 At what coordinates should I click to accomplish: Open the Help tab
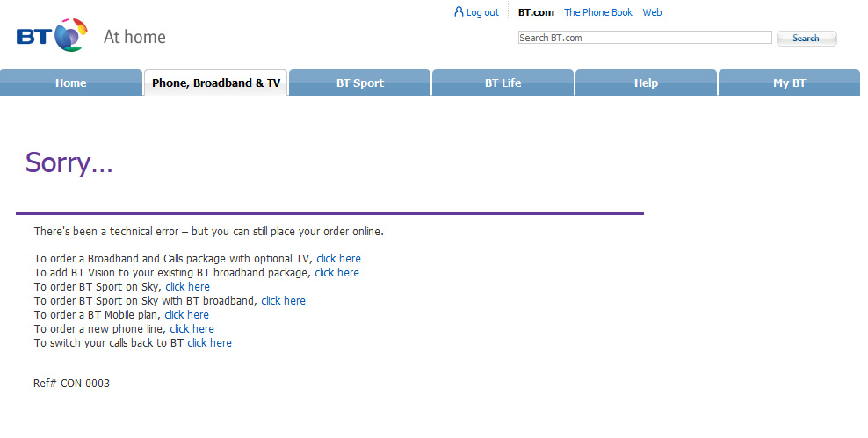[646, 83]
